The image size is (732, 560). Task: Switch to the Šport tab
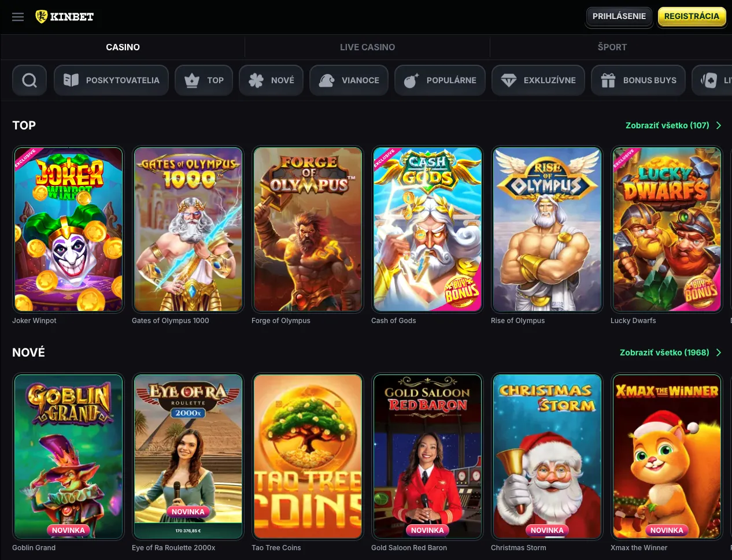click(x=612, y=47)
